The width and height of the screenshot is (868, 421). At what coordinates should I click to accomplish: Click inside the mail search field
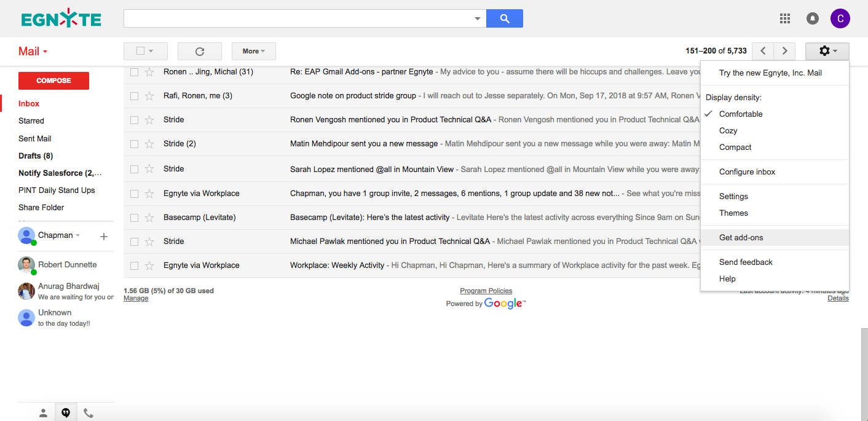coord(298,18)
